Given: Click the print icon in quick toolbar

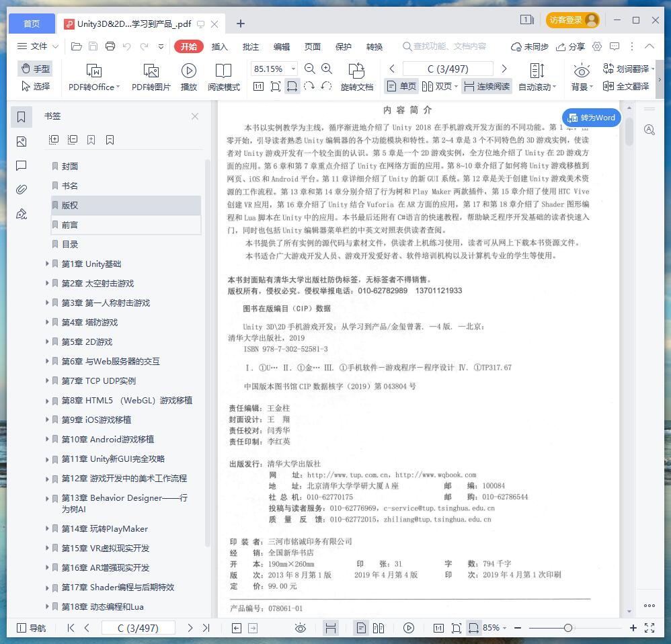Looking at the screenshot, I should pos(110,46).
